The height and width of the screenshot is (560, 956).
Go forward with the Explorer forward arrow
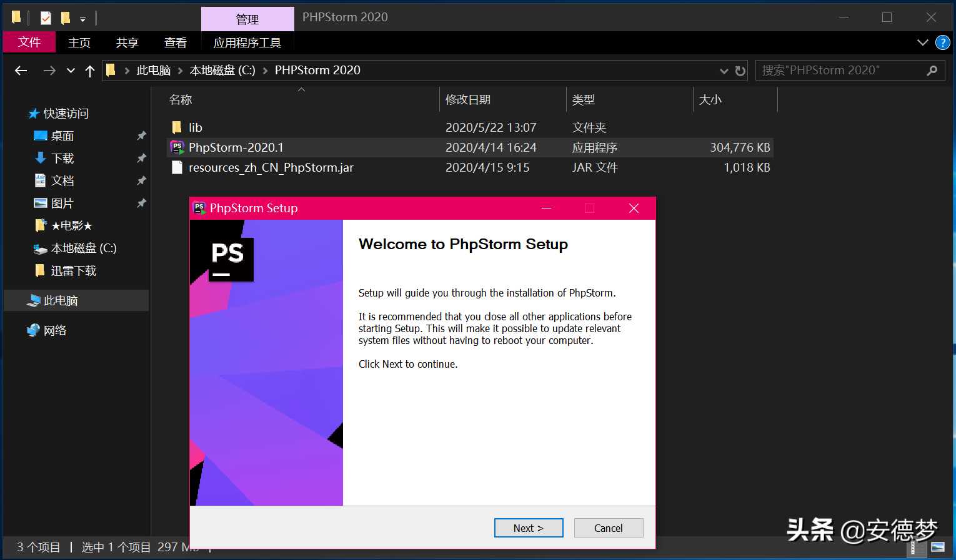point(49,71)
